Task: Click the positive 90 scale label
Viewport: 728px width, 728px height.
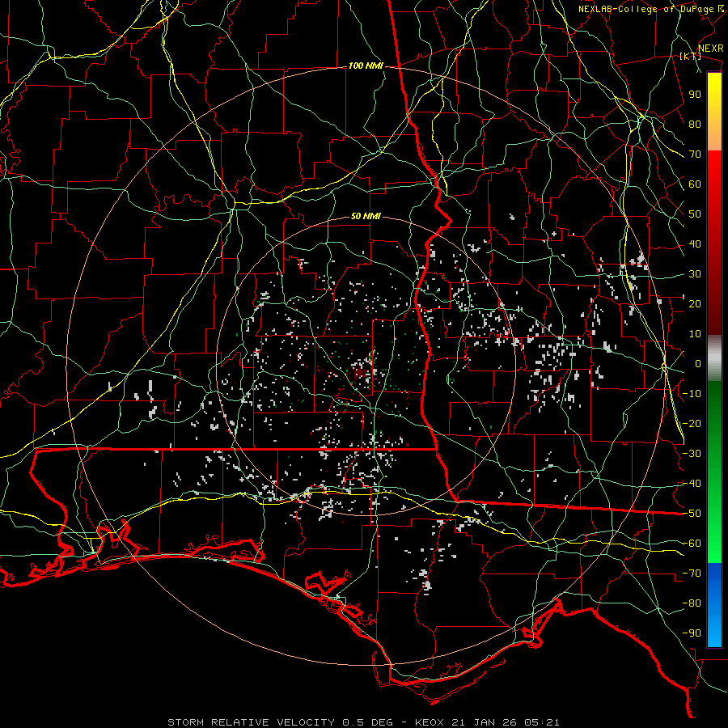Action: click(x=695, y=95)
